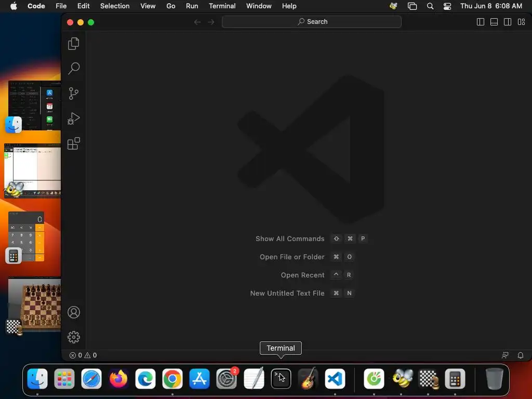Viewport: 532px width, 399px height.
Task: Open Launchpad from the Dock
Action: pyautogui.click(x=64, y=379)
